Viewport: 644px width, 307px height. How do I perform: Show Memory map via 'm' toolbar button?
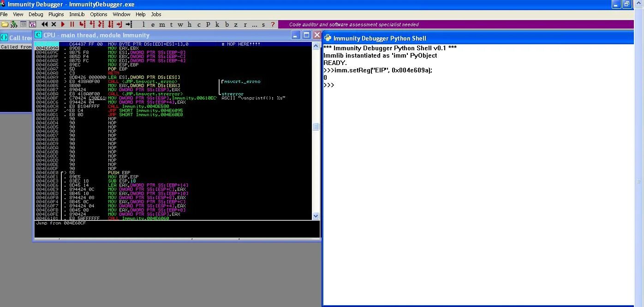(161, 24)
